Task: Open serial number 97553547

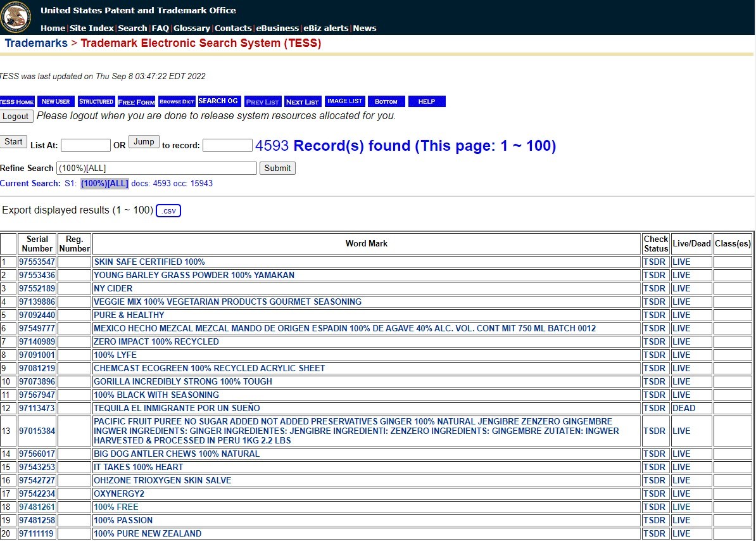Action: pos(37,262)
